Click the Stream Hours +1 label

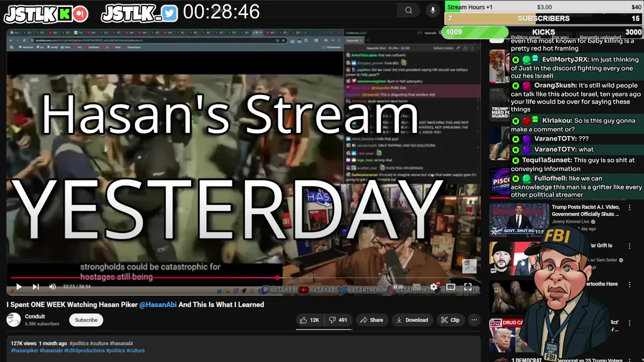point(470,7)
